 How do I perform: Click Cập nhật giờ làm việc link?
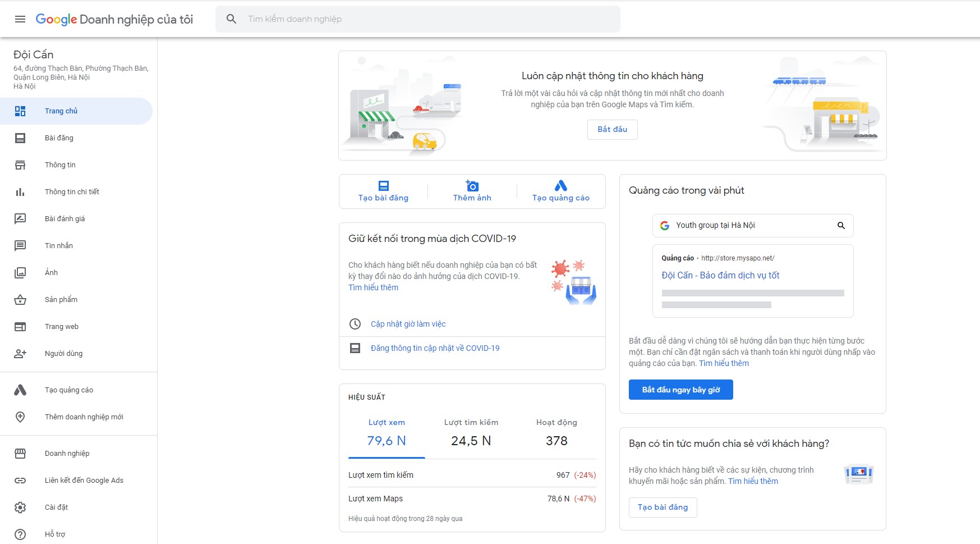coord(408,324)
